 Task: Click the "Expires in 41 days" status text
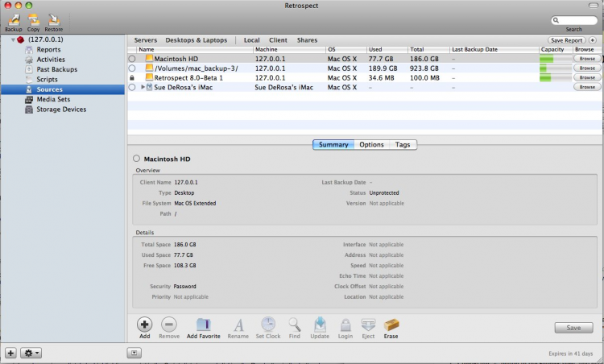pos(571,354)
